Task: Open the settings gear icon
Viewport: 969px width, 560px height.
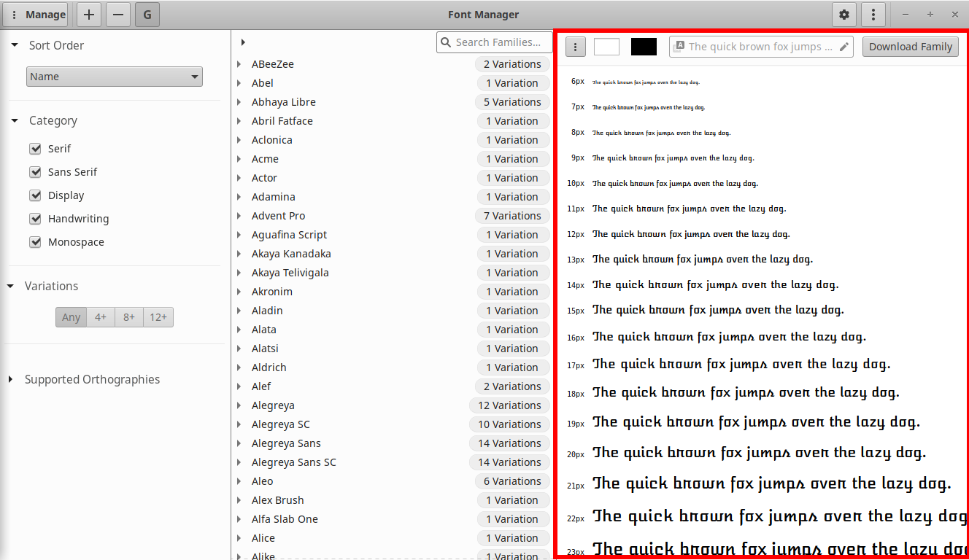Action: click(844, 15)
